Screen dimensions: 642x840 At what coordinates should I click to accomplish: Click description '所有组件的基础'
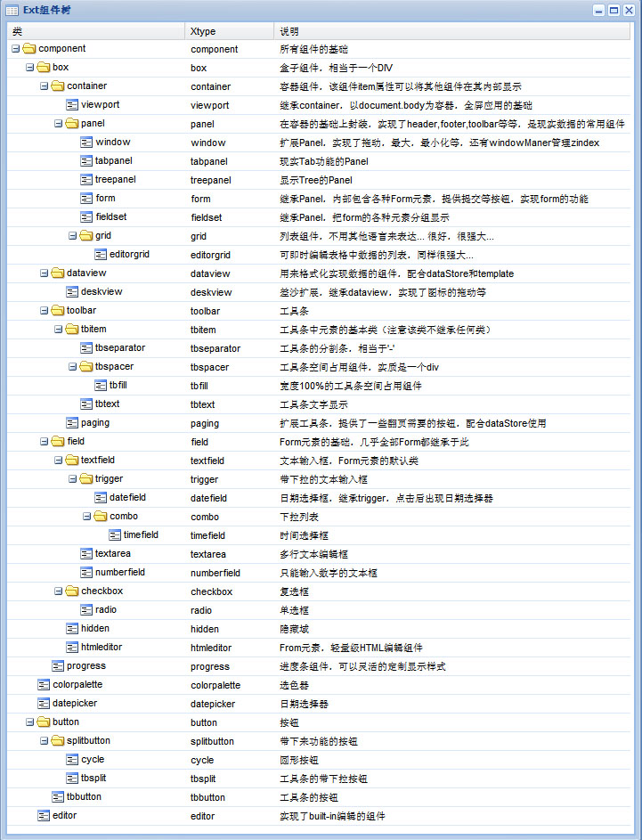pos(313,49)
